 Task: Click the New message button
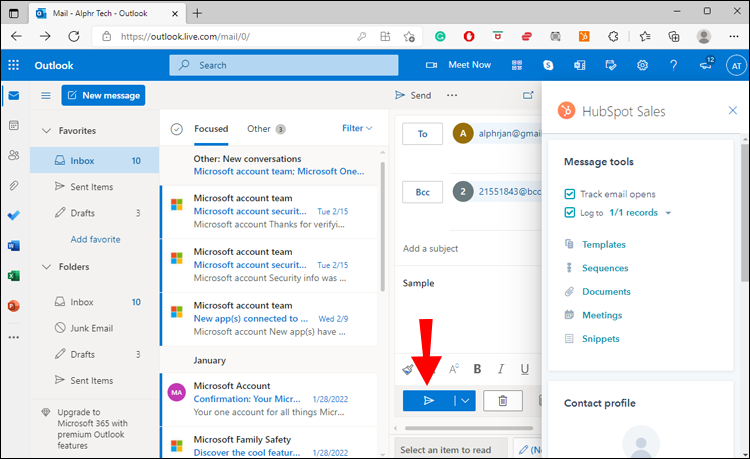tap(103, 95)
